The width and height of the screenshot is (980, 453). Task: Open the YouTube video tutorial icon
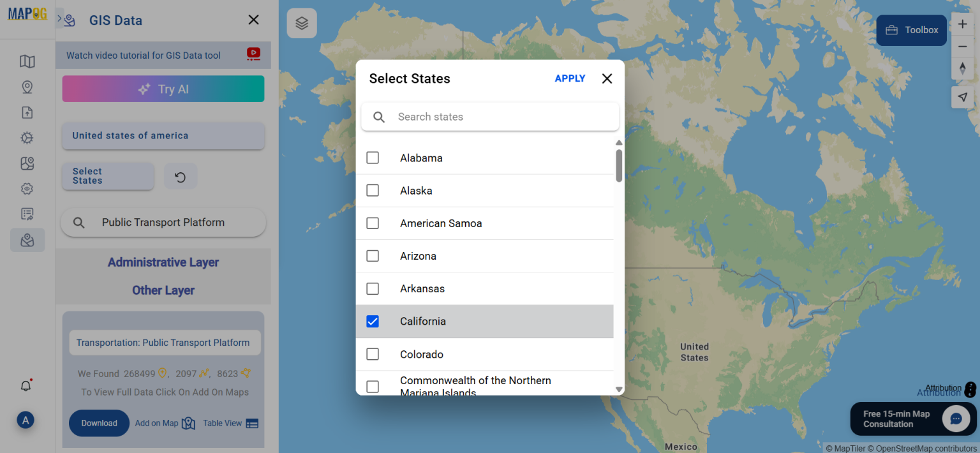(x=253, y=55)
